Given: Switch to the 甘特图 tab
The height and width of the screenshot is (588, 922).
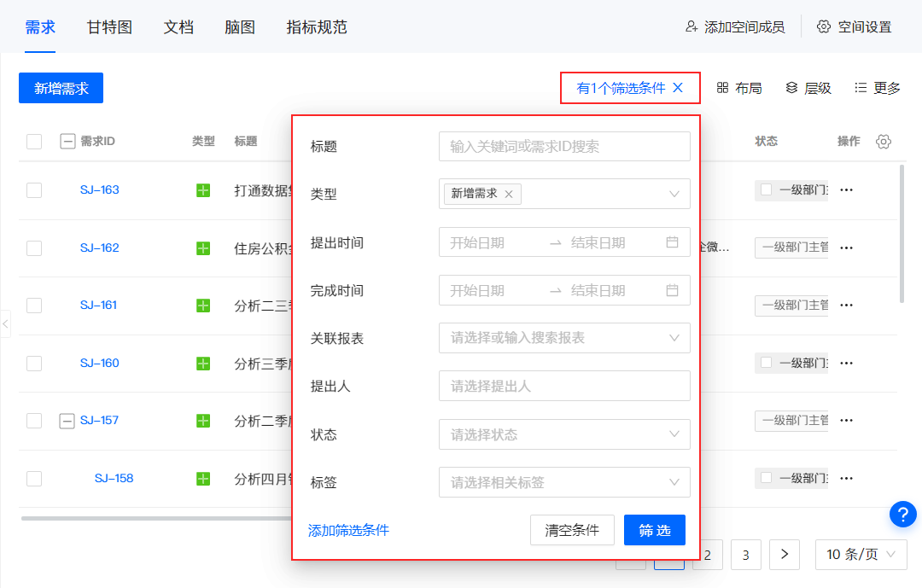Looking at the screenshot, I should 109,26.
